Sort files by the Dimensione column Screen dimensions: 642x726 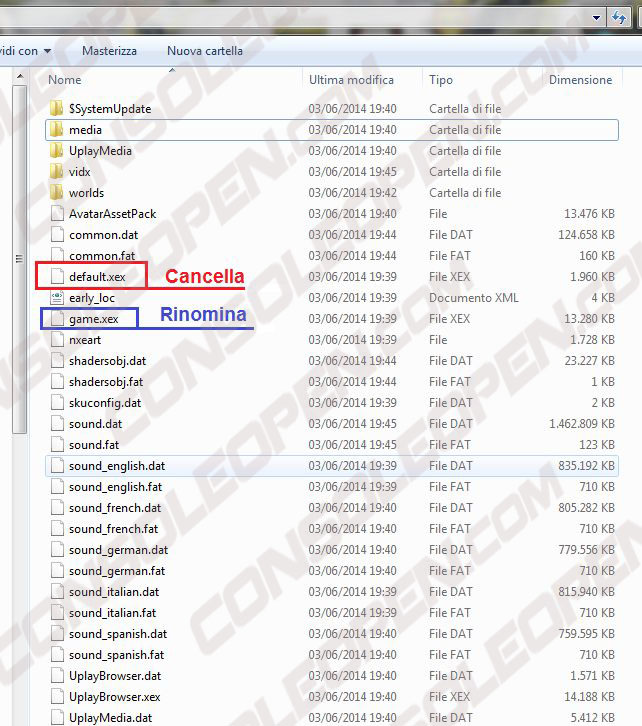[582, 80]
